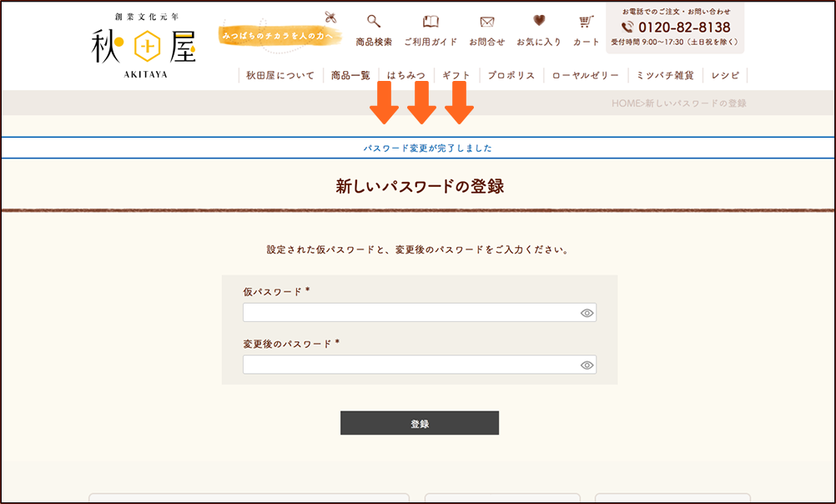
Task: Focus the 仮パスワード input field
Action: point(409,313)
